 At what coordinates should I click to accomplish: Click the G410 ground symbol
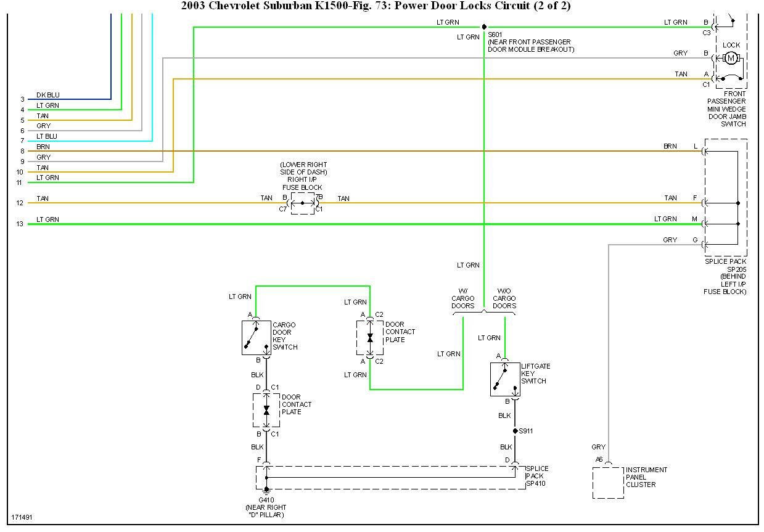pyautogui.click(x=266, y=491)
